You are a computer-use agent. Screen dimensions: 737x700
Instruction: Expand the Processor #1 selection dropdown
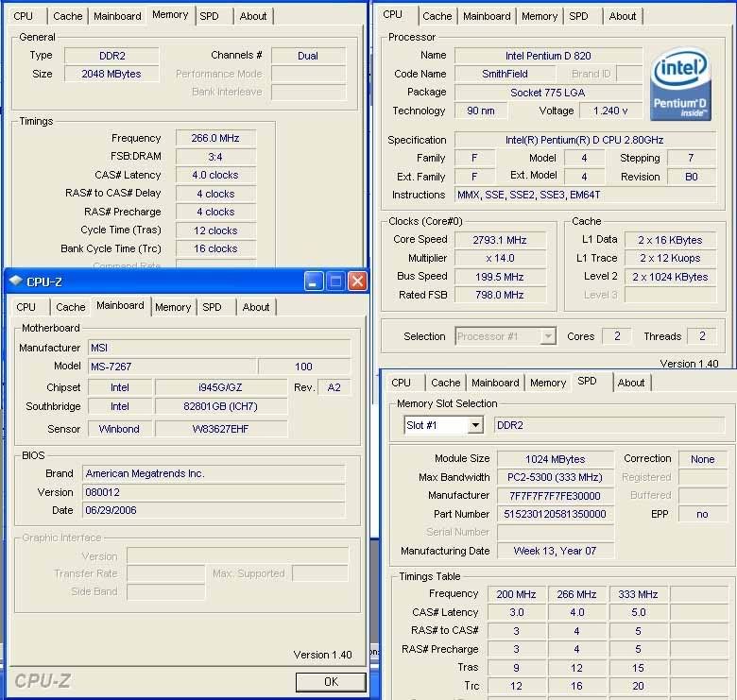tap(547, 336)
